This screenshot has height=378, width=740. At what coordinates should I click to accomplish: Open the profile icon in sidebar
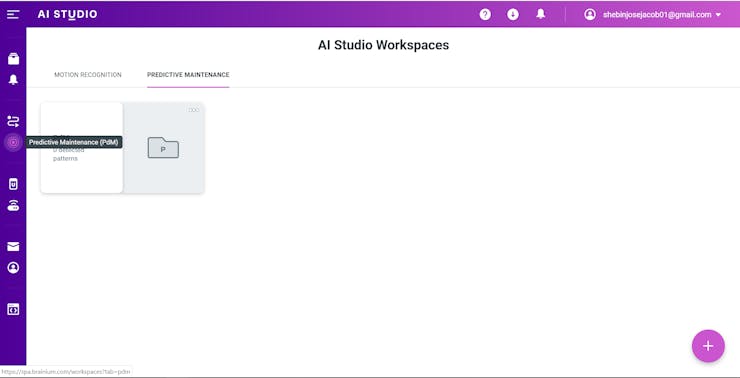point(13,268)
